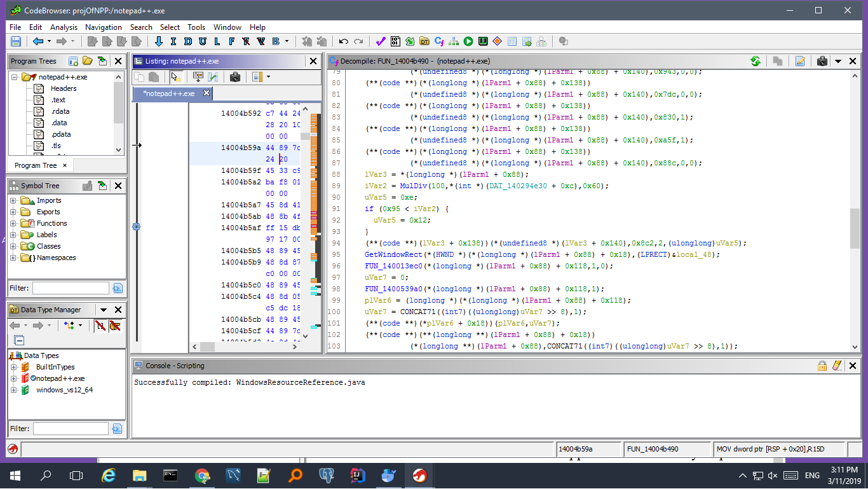Toggle the Listing mouse-hover cursor icon
This screenshot has height=489, width=868.
tap(175, 77)
